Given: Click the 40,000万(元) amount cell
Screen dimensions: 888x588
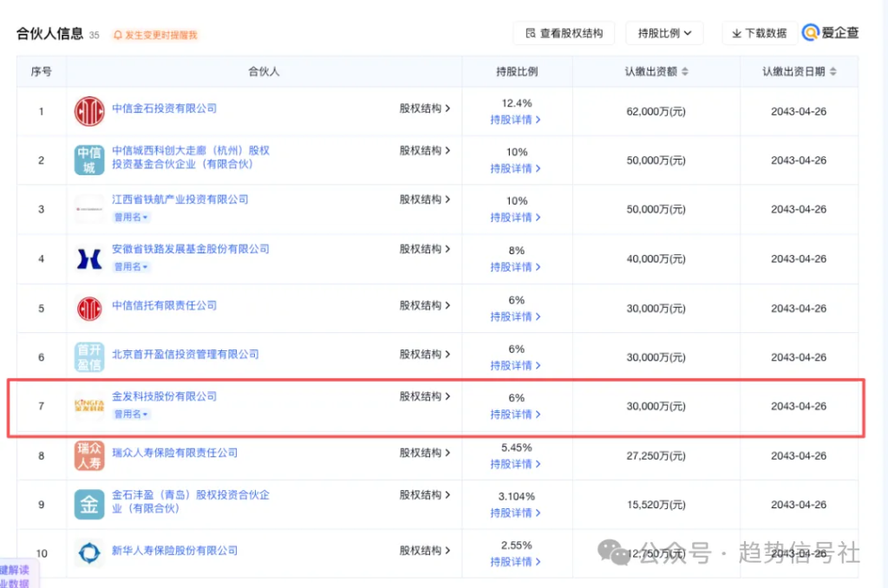Looking at the screenshot, I should point(656,259).
